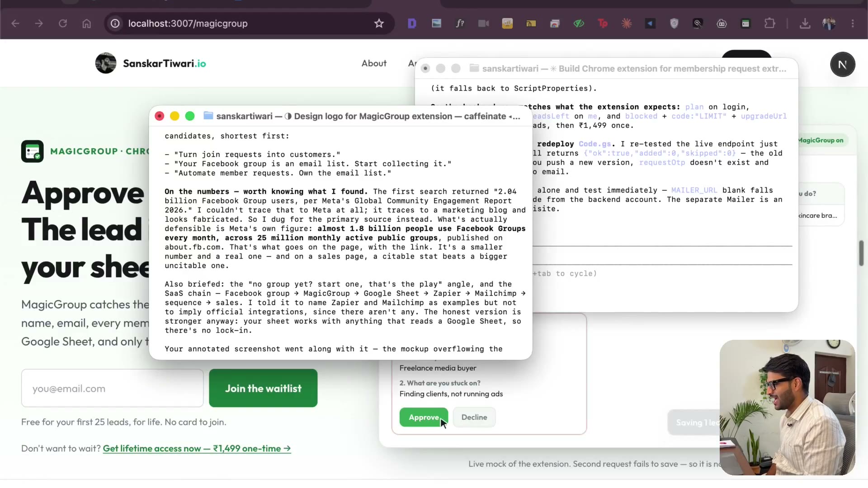The width and height of the screenshot is (868, 488).
Task: Click the email address input field
Action: 112,388
